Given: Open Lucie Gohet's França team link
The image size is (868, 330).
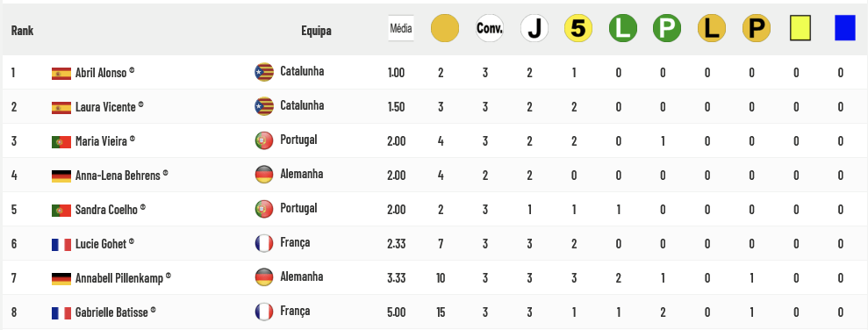Looking at the screenshot, I should [x=295, y=242].
